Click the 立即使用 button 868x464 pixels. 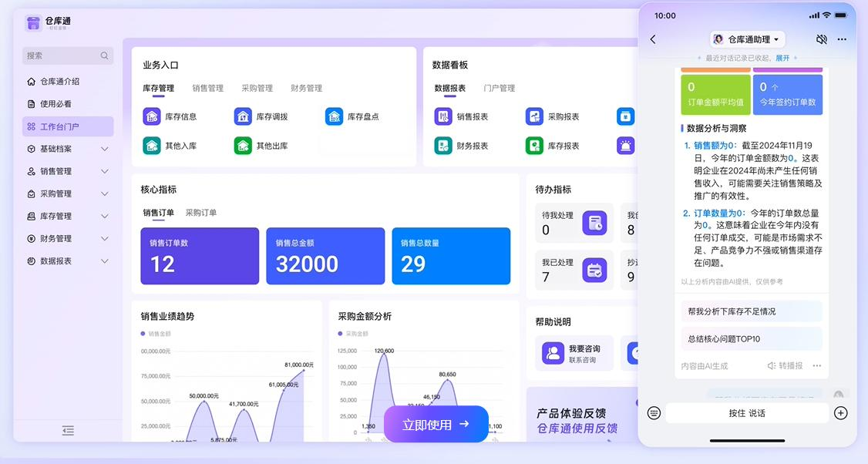pyautogui.click(x=436, y=424)
